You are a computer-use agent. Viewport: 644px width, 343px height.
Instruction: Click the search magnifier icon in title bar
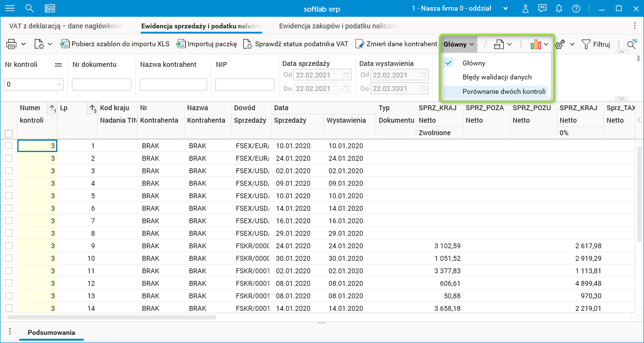click(x=29, y=8)
